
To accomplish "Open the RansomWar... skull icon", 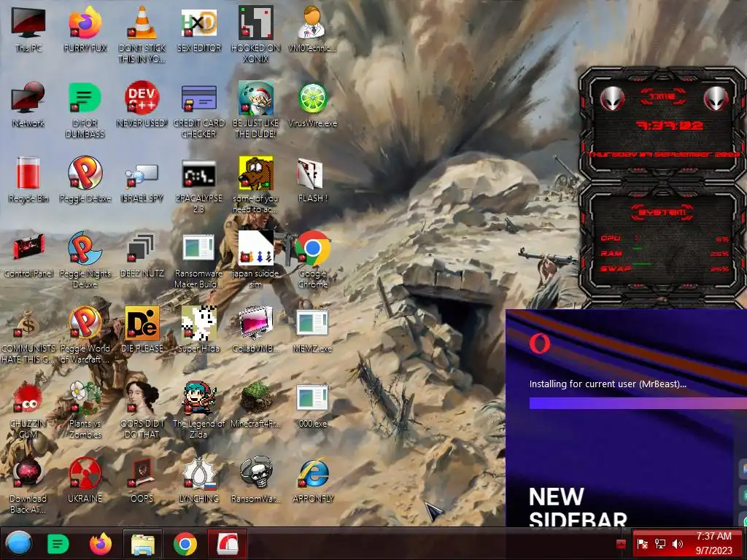I will pos(256,481).
